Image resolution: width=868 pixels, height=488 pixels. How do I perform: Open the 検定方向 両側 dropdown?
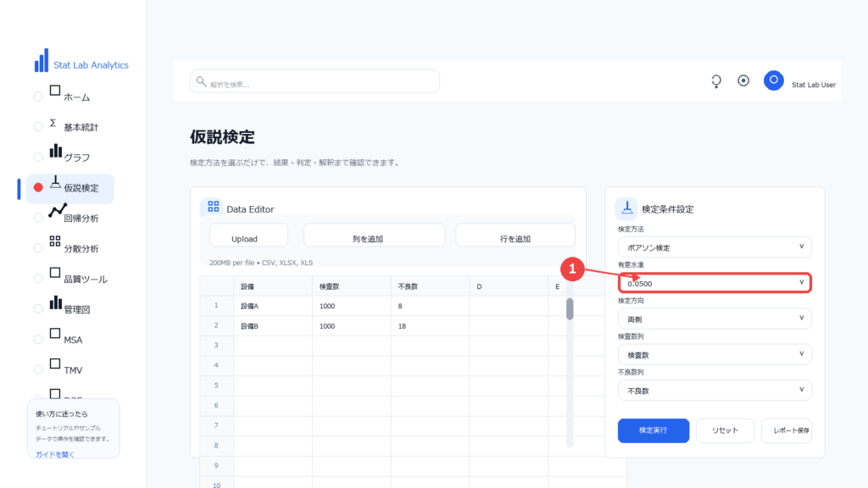(x=715, y=319)
